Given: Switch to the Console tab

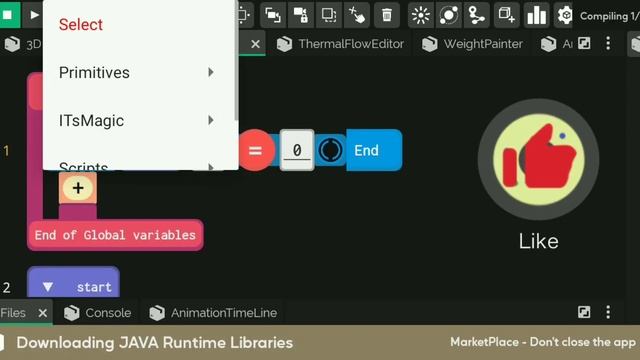Looking at the screenshot, I should click(98, 313).
